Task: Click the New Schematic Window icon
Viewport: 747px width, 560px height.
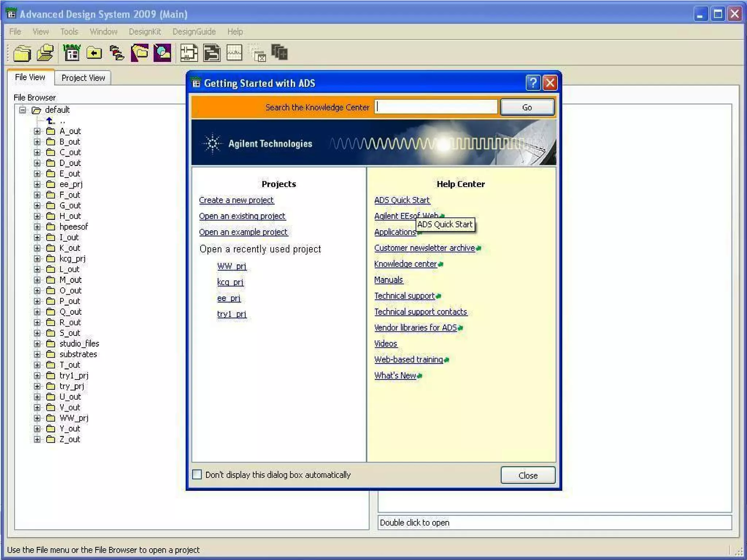Action: point(189,53)
